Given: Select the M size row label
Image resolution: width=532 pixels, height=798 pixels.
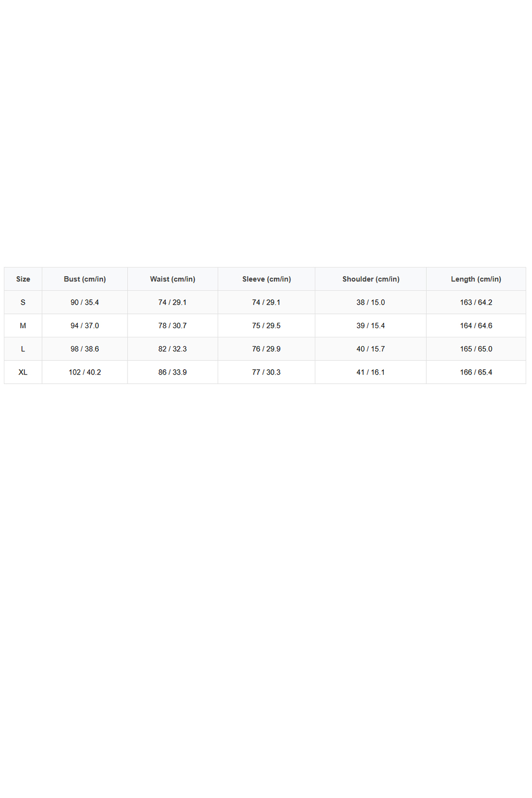Looking at the screenshot, I should tap(23, 326).
